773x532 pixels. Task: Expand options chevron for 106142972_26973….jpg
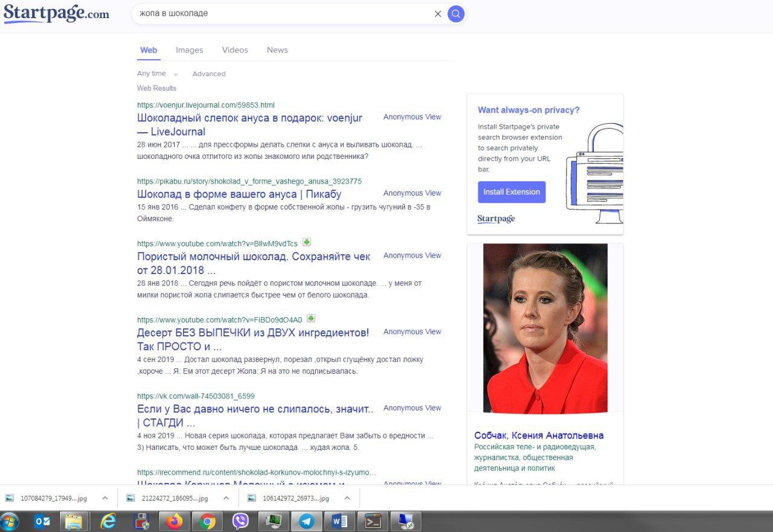[x=347, y=498]
